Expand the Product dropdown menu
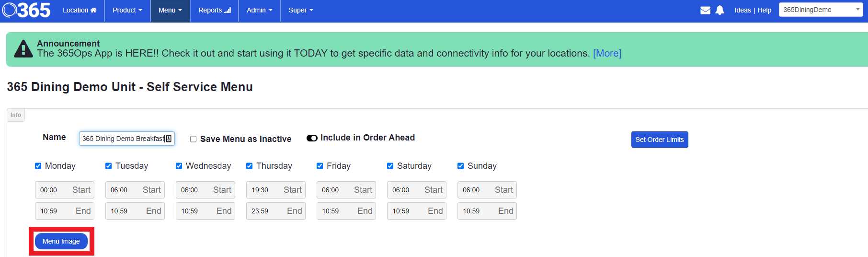Image resolution: width=868 pixels, height=257 pixels. point(127,10)
